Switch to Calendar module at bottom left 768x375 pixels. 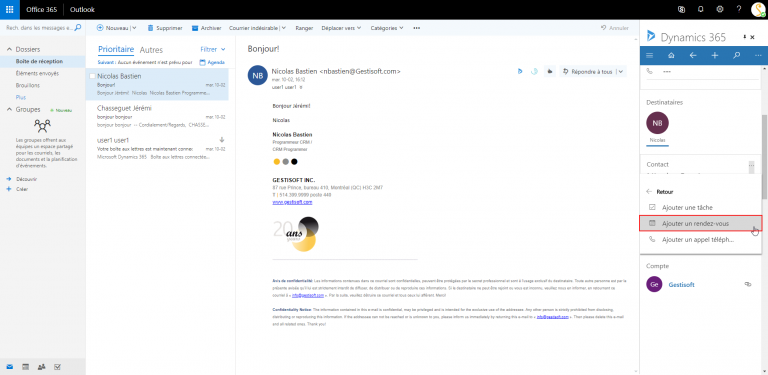point(26,366)
